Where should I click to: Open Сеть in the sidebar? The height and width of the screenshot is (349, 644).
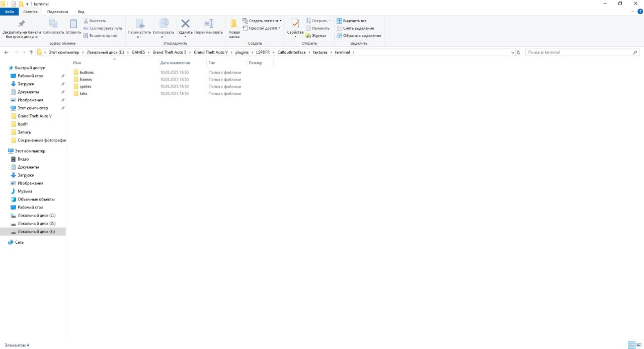(19, 242)
